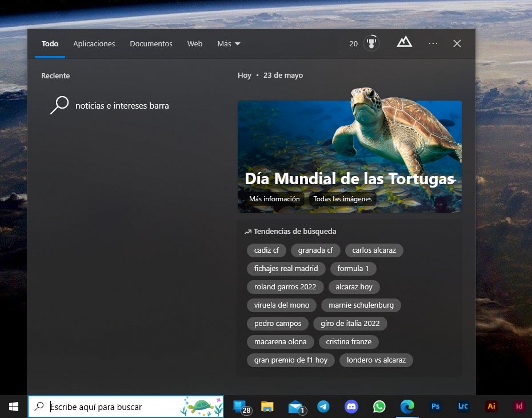Launch Adobe Illustrator from the taskbar
Viewport: 532px width, 418px height.
491,407
